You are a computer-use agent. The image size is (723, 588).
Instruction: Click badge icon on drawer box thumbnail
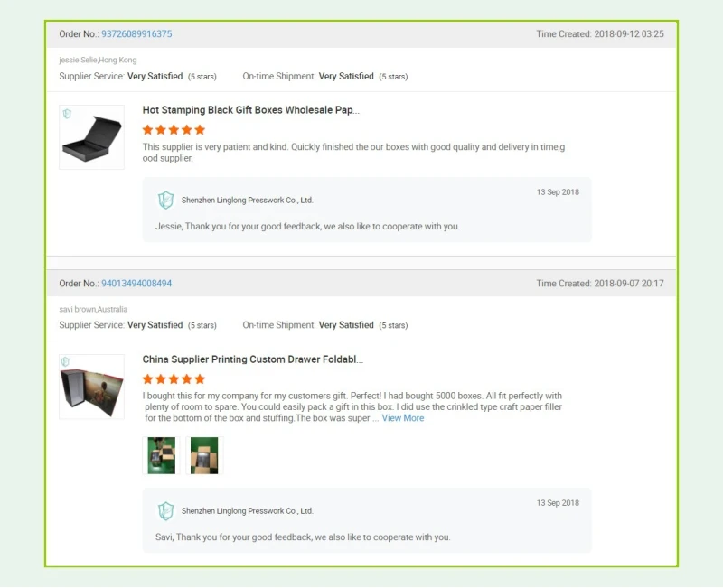pos(67,362)
